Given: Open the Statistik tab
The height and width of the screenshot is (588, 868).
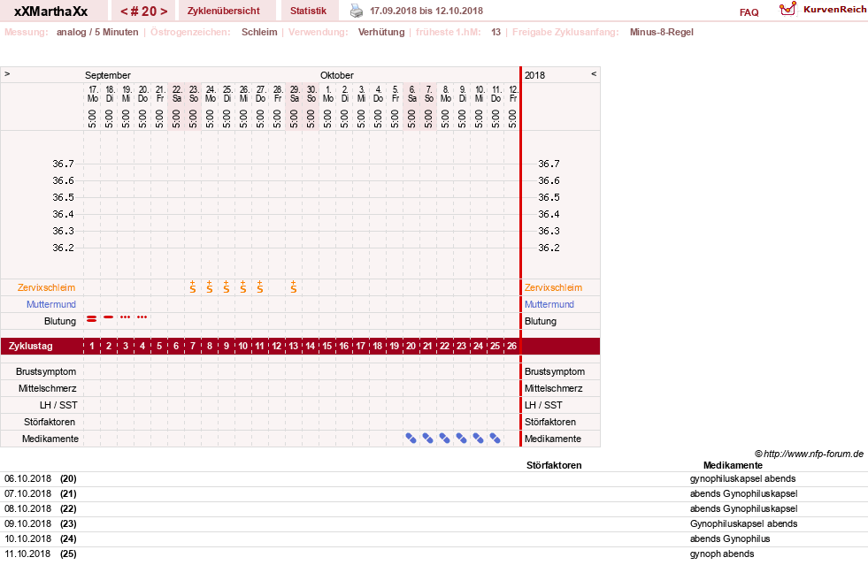Looking at the screenshot, I should pos(308,11).
